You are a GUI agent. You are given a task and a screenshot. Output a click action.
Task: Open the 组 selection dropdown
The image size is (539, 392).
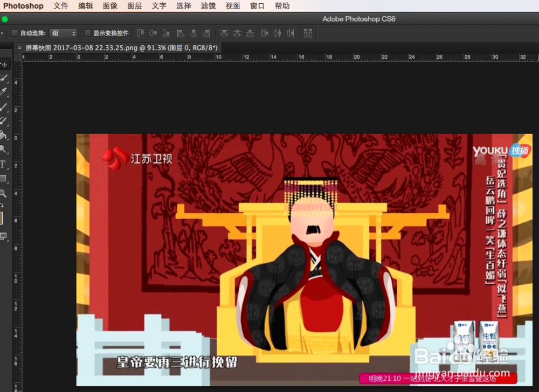(x=63, y=33)
